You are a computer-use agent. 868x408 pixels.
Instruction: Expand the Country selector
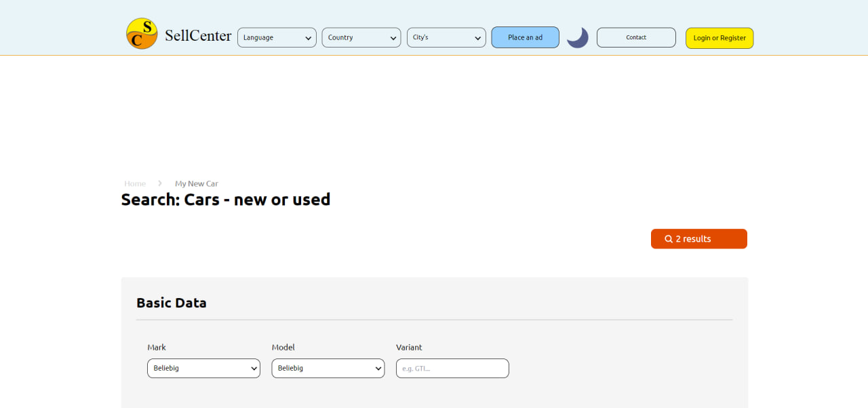[361, 37]
